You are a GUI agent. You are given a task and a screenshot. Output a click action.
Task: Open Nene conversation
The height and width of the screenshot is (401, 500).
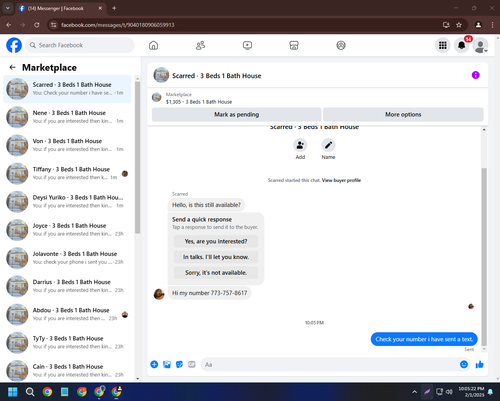click(x=67, y=117)
